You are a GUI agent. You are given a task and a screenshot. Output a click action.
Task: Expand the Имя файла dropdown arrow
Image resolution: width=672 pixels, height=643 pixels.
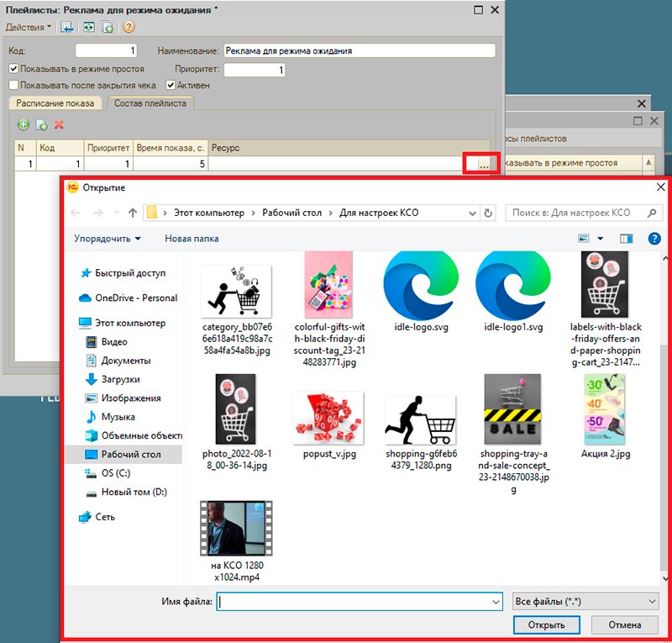[496, 602]
